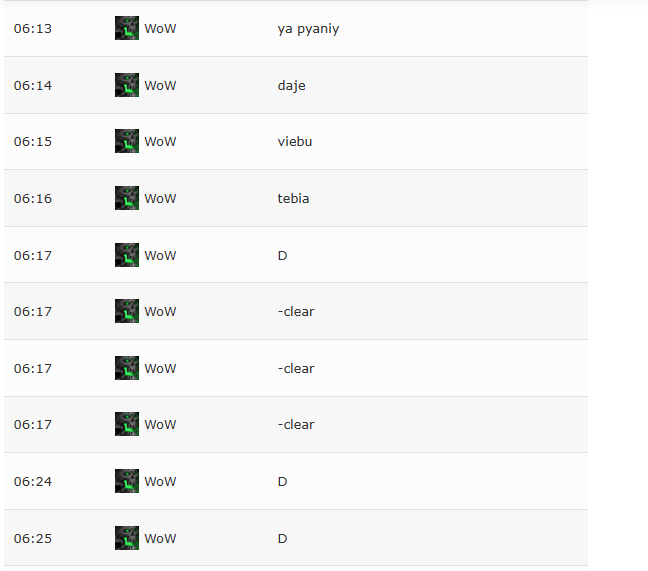Click WoW avatar icon in 06:15 row

click(127, 141)
